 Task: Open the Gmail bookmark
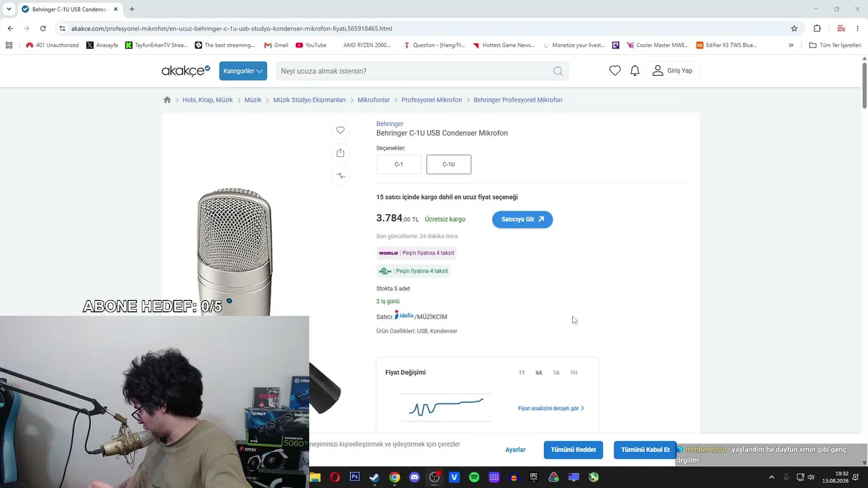[276, 45]
